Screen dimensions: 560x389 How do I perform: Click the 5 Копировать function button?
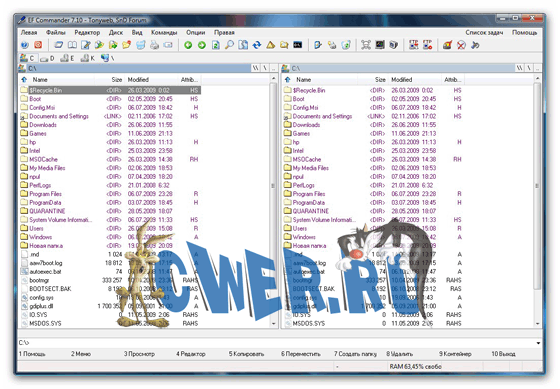pos(246,354)
